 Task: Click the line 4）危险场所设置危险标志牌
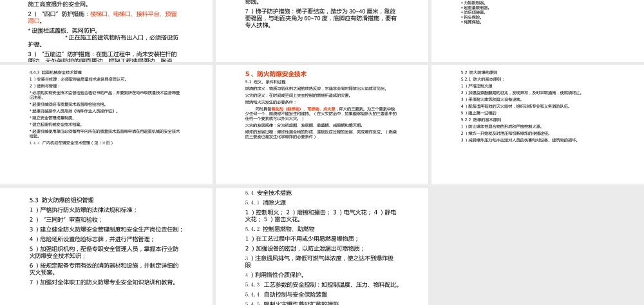click(x=92, y=239)
